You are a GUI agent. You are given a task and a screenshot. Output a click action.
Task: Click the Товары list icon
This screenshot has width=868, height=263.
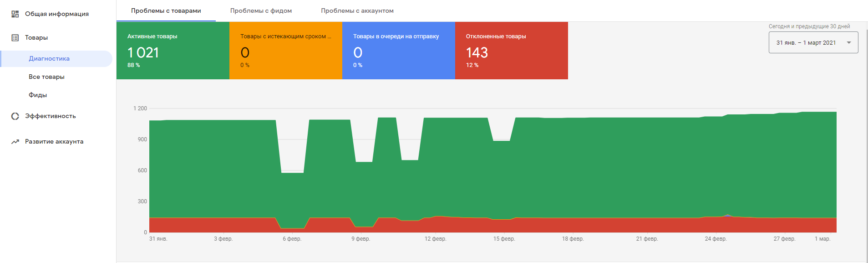click(15, 38)
